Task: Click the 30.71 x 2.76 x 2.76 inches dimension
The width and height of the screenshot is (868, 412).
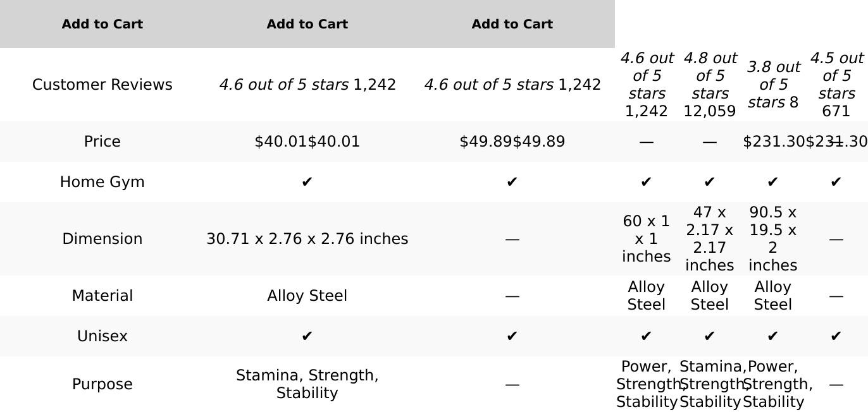Action: pos(307,239)
